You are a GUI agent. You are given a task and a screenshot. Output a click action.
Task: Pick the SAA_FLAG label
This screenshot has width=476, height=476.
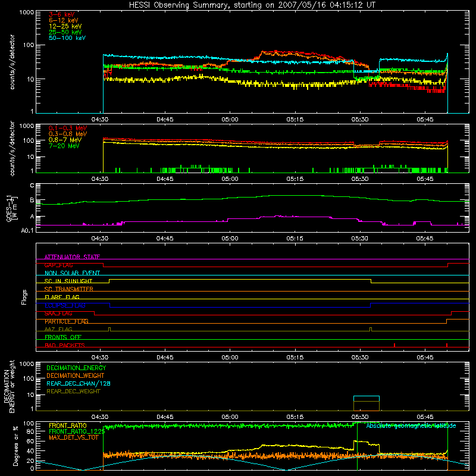[x=58, y=314]
